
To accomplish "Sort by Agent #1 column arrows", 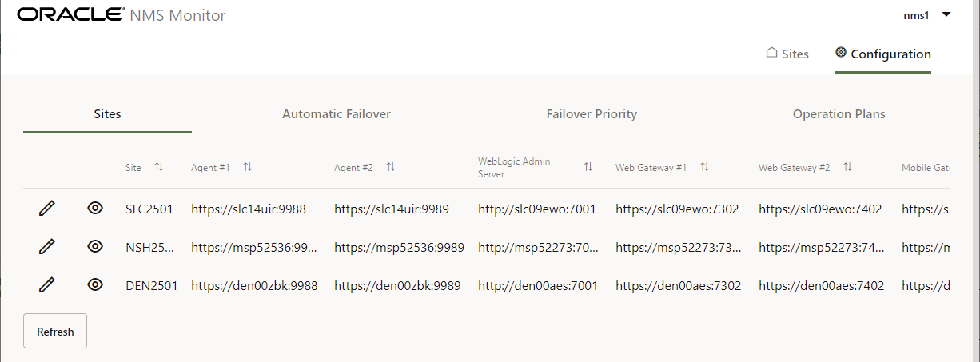I will (x=248, y=167).
